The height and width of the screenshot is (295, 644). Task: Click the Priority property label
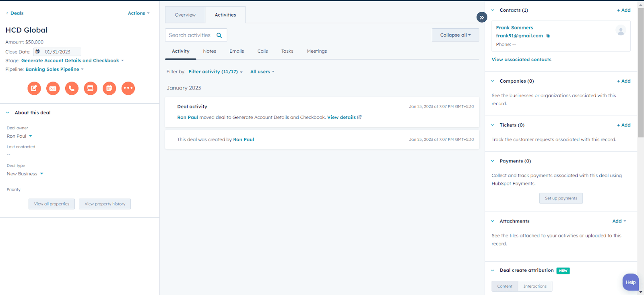(x=14, y=189)
